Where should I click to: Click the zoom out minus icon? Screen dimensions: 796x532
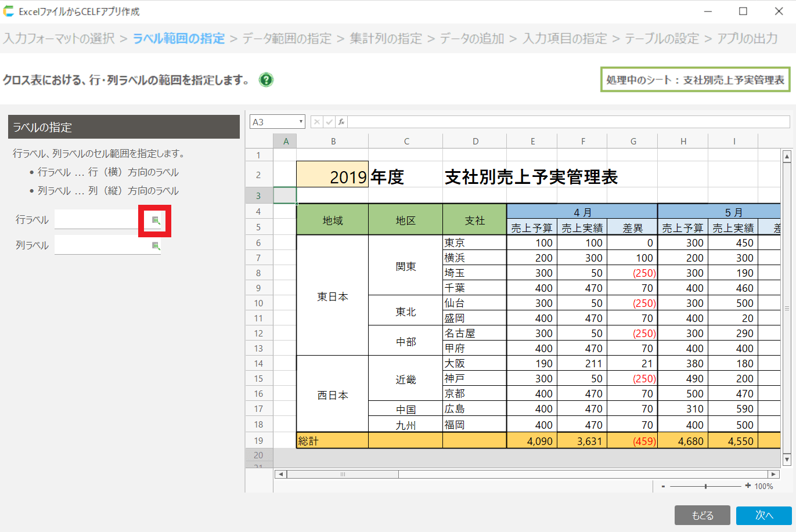(663, 486)
